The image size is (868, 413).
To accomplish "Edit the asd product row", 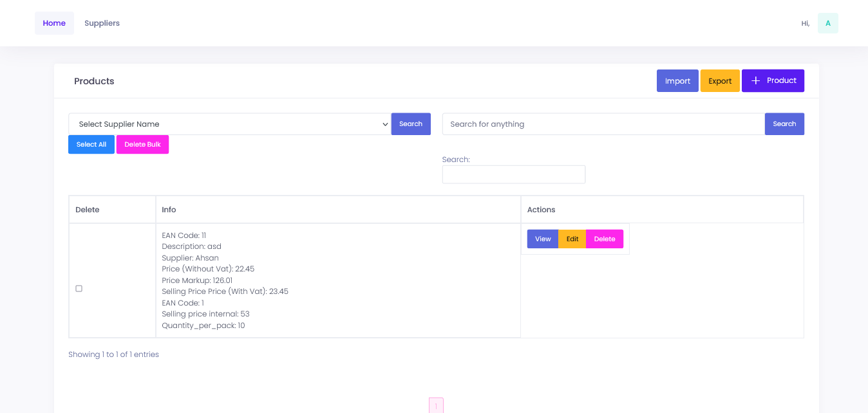I will [x=572, y=239].
